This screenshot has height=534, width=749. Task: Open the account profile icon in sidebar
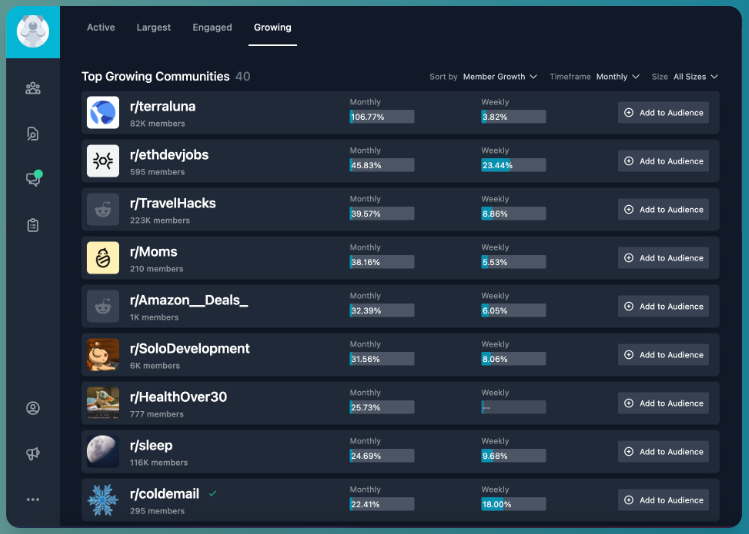coord(33,408)
